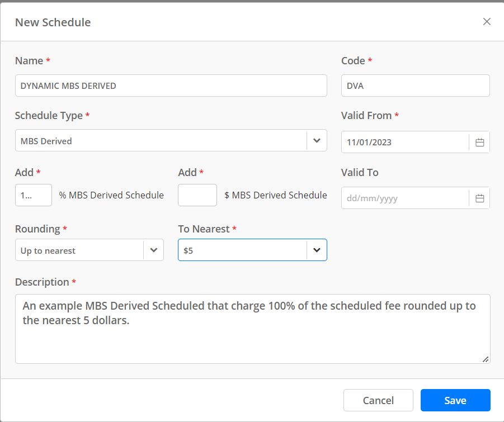This screenshot has width=504, height=422.
Task: Click the Schedule Type label
Action: click(49, 115)
